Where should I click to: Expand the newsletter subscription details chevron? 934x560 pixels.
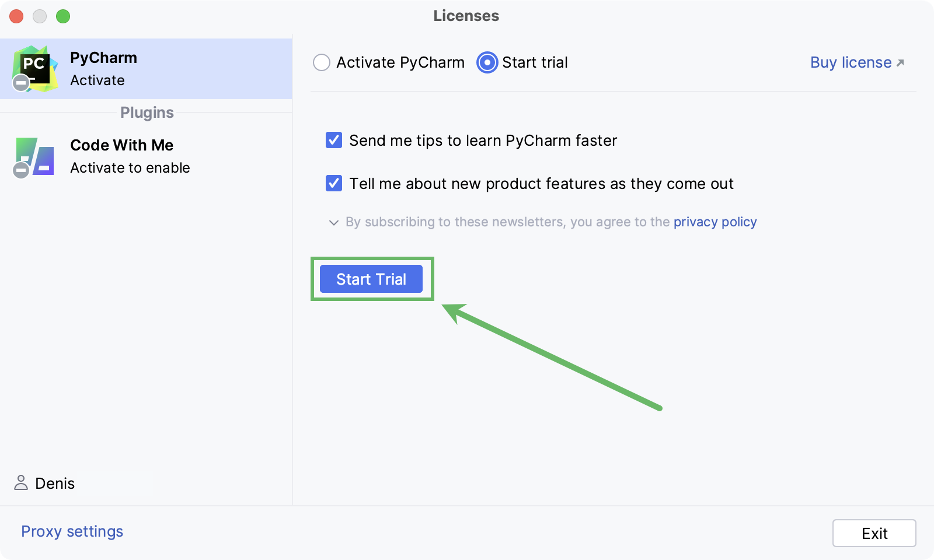coord(334,222)
